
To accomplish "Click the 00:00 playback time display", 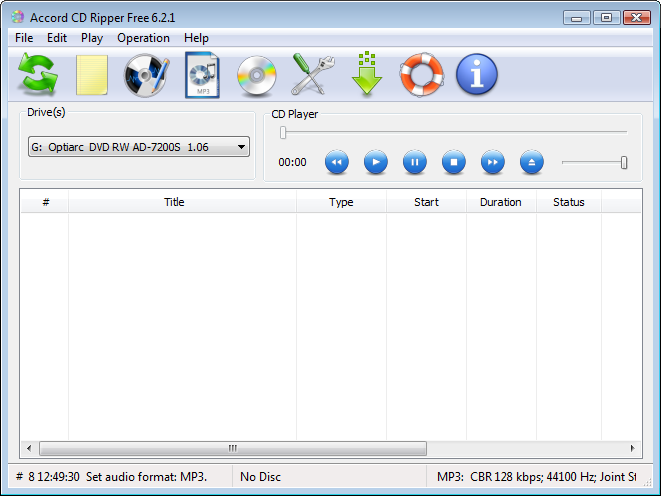I will coord(292,162).
